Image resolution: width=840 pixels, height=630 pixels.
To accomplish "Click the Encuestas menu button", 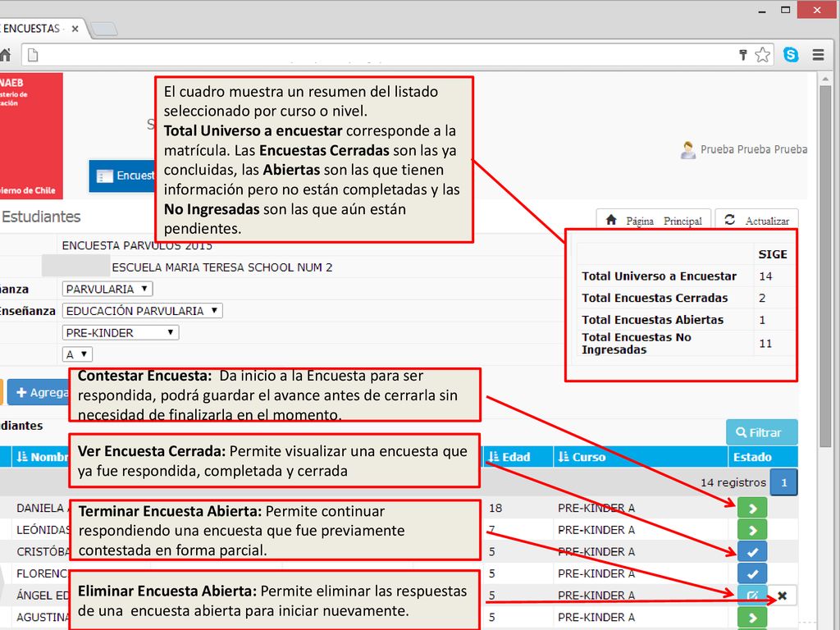I will [122, 176].
